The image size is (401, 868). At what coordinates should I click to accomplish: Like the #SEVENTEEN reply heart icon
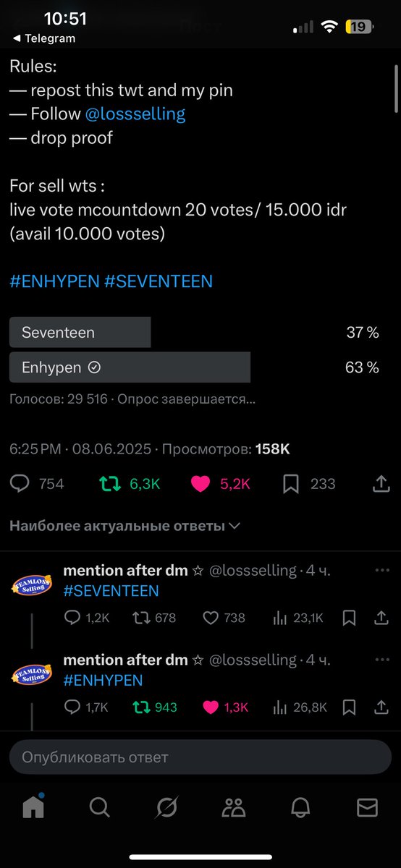(211, 618)
